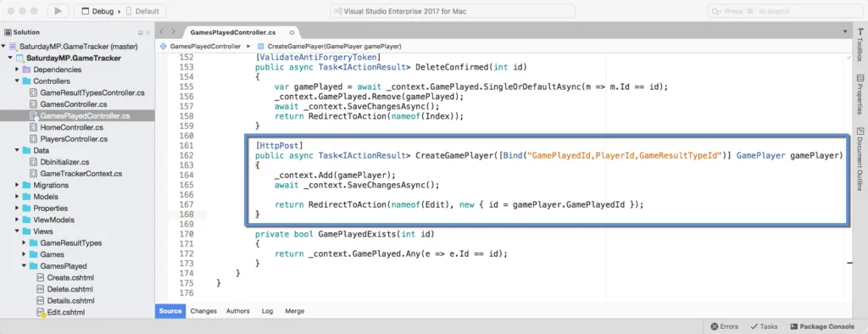The width and height of the screenshot is (868, 334).
Task: Open HomeController.cs in the solution tree
Action: 71,127
